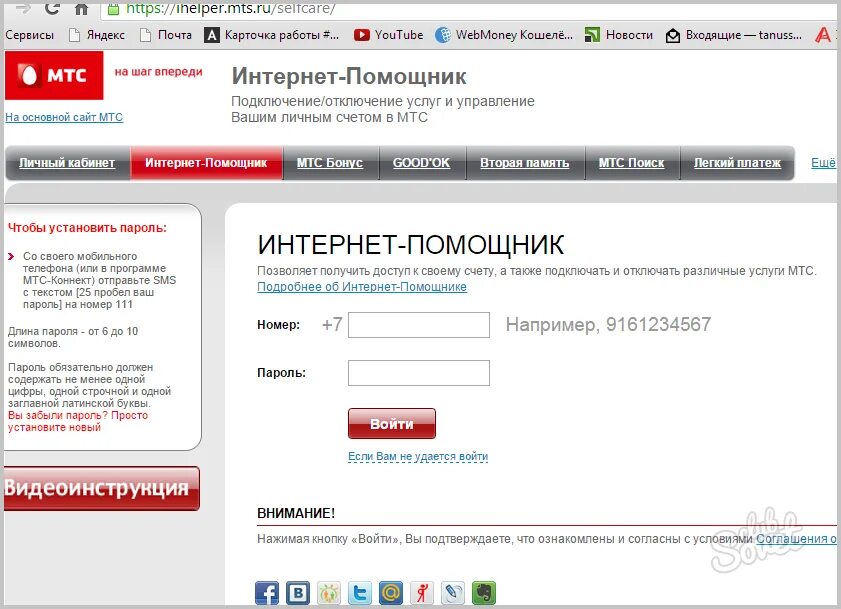Click the red MTS logo

click(54, 75)
